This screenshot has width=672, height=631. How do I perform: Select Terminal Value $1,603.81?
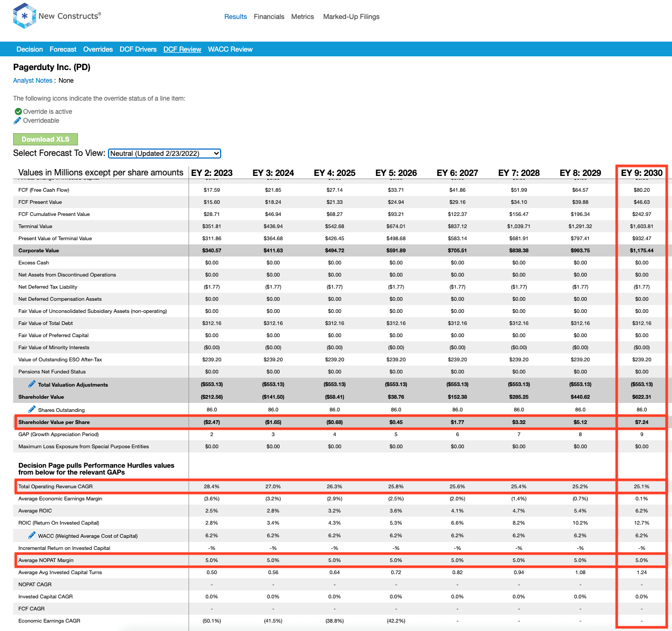coord(642,226)
